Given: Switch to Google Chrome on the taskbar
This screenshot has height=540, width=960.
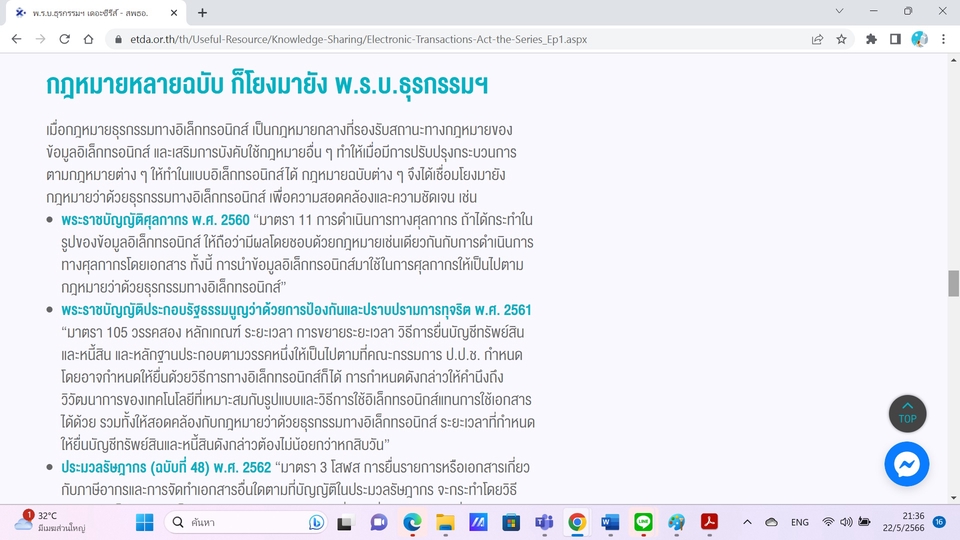Looking at the screenshot, I should pyautogui.click(x=577, y=522).
